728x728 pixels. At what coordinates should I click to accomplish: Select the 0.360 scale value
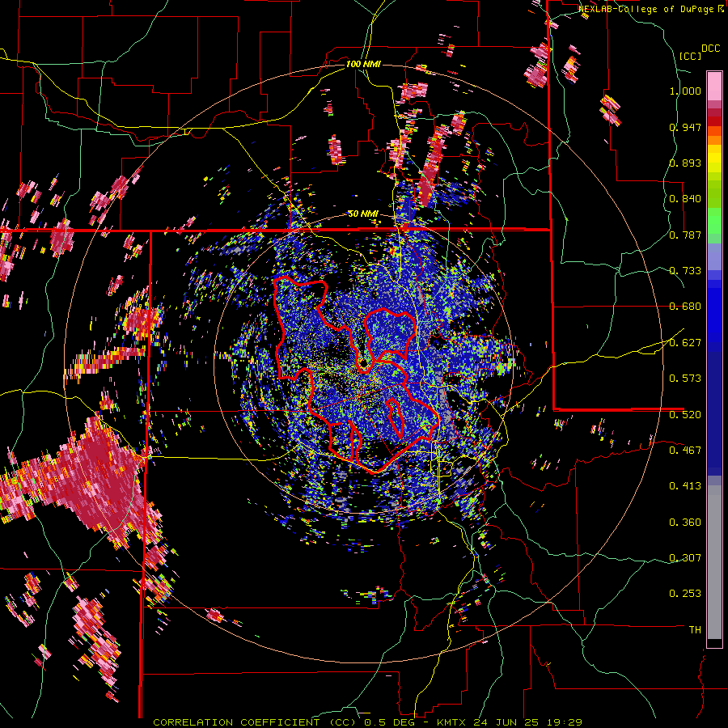[685, 523]
